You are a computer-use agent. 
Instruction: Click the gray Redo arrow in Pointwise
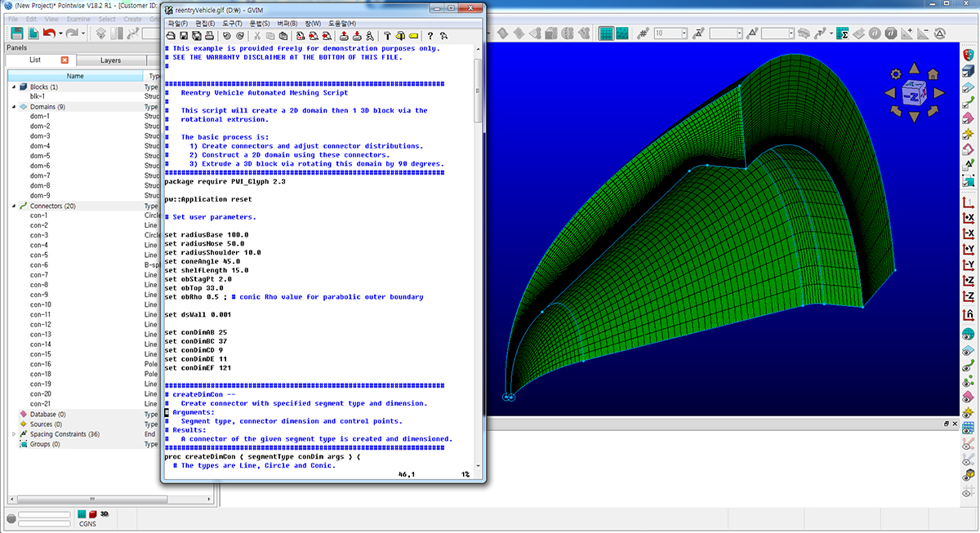point(72,33)
